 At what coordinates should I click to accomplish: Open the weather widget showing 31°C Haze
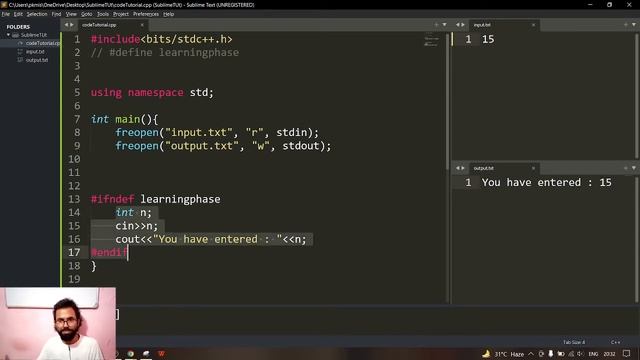click(x=504, y=354)
